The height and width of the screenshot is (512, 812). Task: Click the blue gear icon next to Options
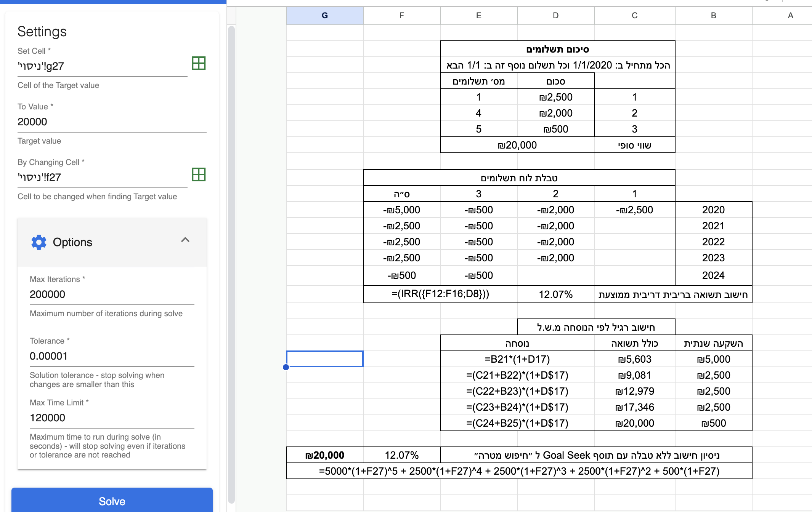(39, 242)
